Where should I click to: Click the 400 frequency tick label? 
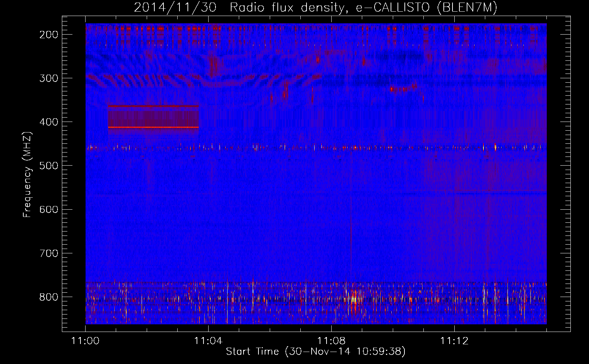point(49,122)
